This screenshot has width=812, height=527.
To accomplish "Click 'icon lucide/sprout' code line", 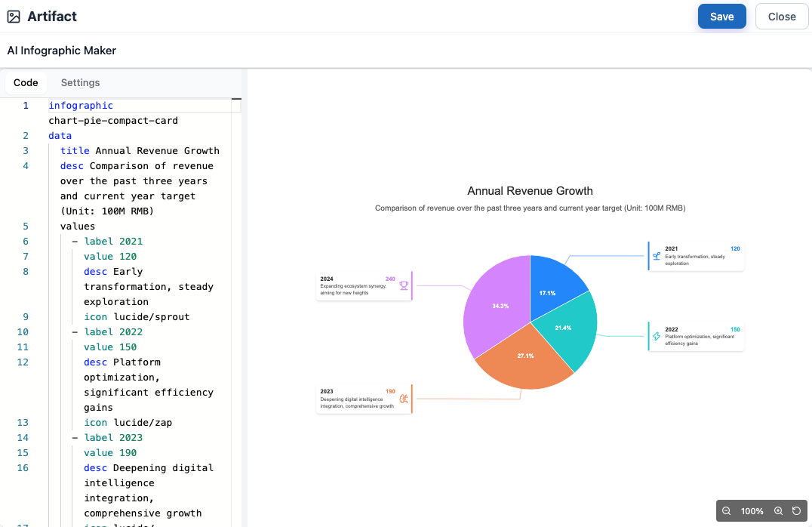I will tap(137, 316).
